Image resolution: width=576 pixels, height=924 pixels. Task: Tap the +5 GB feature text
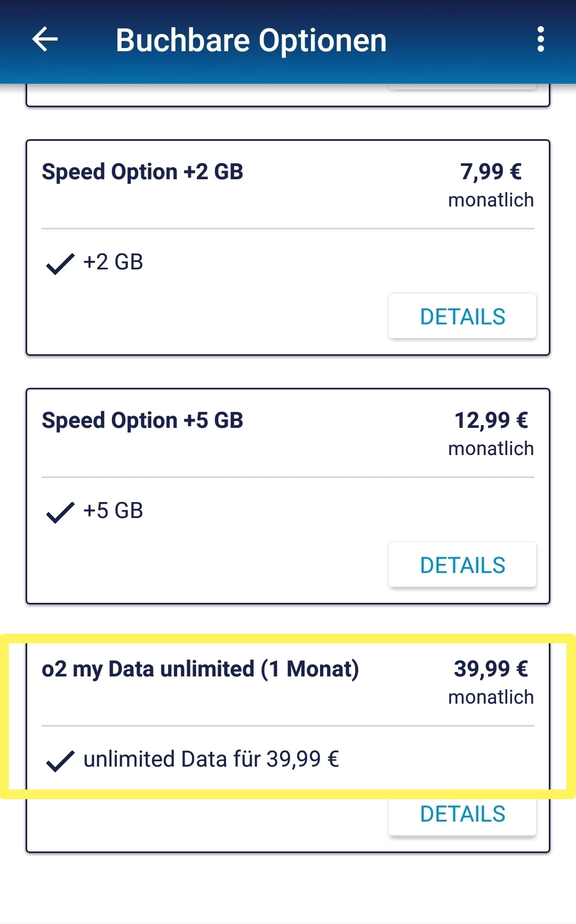click(x=113, y=511)
